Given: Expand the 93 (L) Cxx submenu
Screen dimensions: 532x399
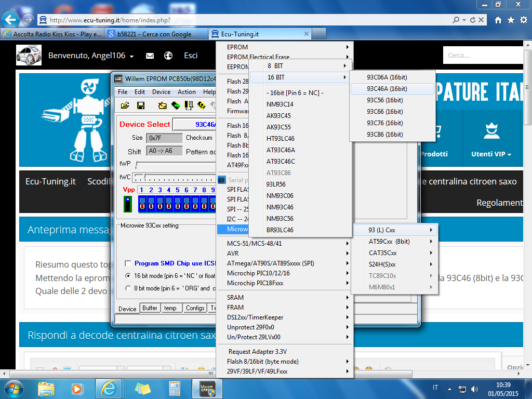Looking at the screenshot, I should click(395, 230).
